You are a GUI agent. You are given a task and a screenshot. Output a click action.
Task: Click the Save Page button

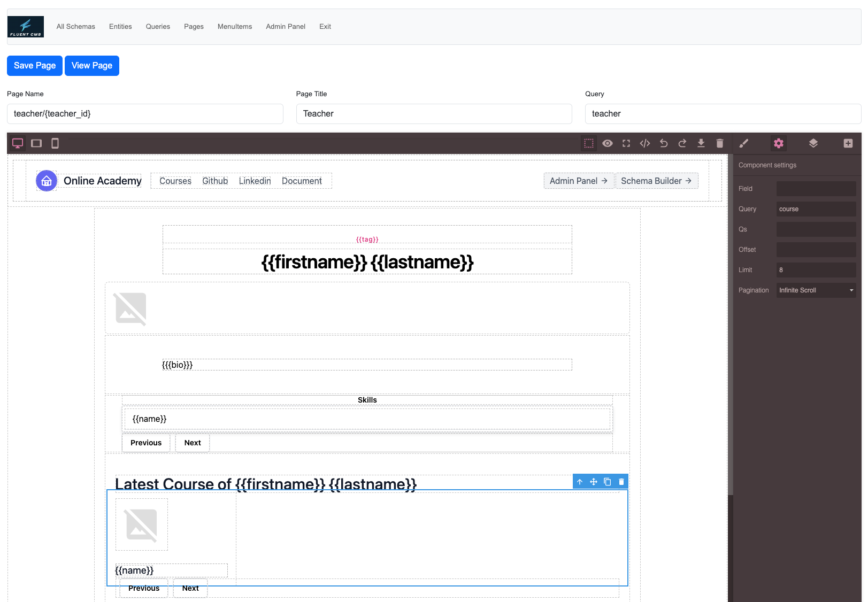coord(34,65)
